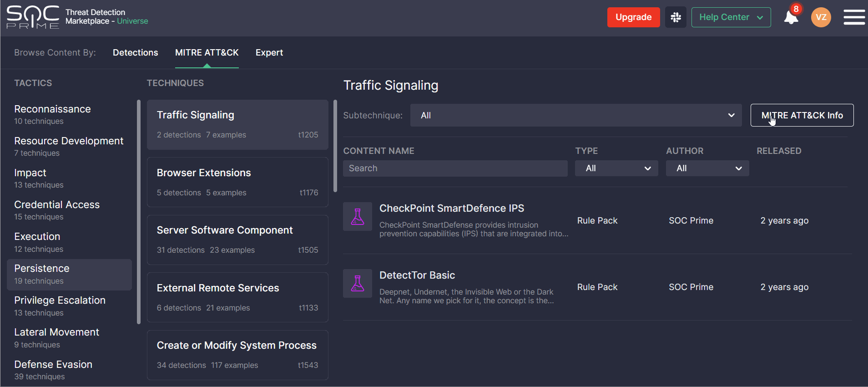Expand the Help Center dropdown
The image size is (868, 387).
coord(731,17)
